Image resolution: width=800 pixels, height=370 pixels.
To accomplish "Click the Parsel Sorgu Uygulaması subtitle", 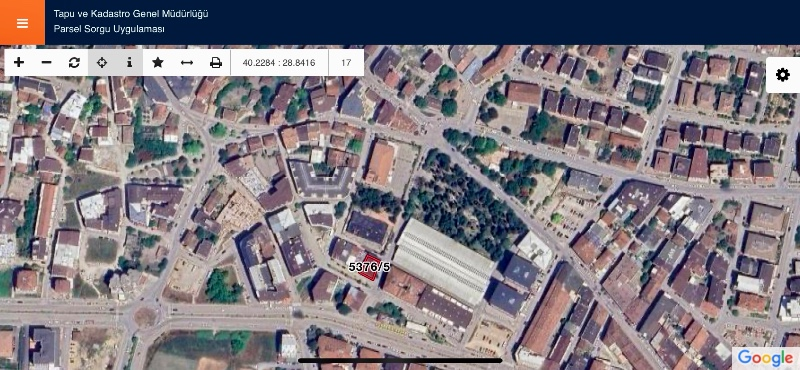I will [109, 30].
